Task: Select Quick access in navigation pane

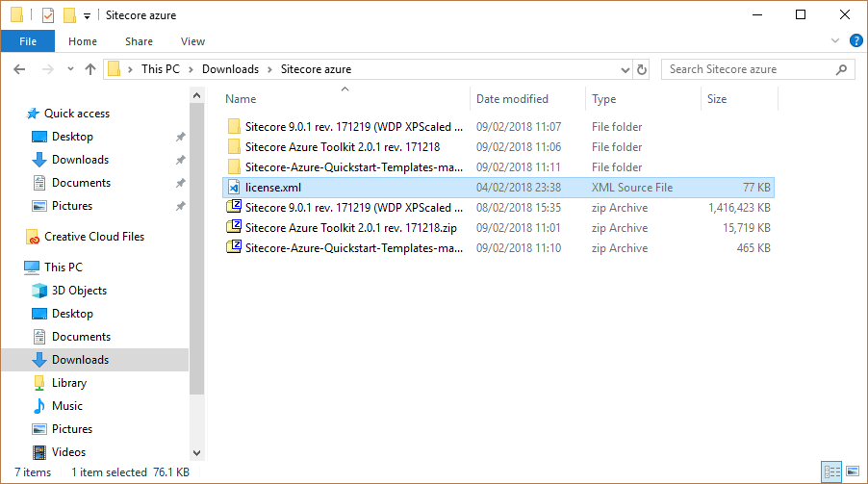Action: click(77, 114)
